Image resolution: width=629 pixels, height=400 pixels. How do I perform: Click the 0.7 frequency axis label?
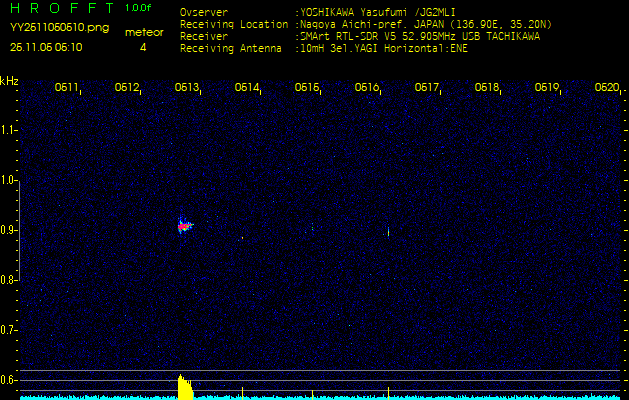(x=9, y=329)
